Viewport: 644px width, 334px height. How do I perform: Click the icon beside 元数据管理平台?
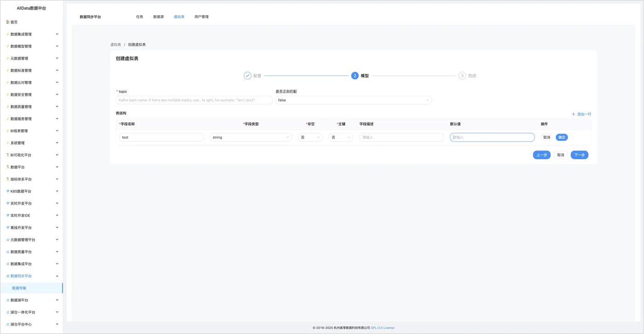pos(8,240)
